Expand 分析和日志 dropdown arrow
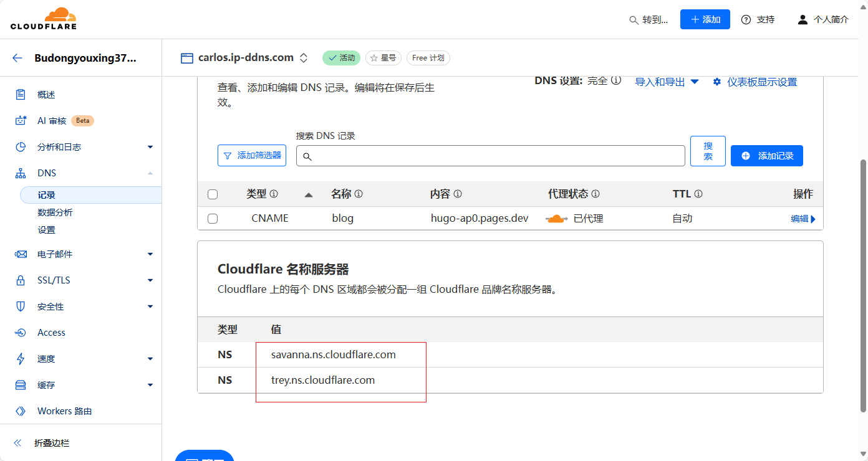868x461 pixels. pos(150,147)
